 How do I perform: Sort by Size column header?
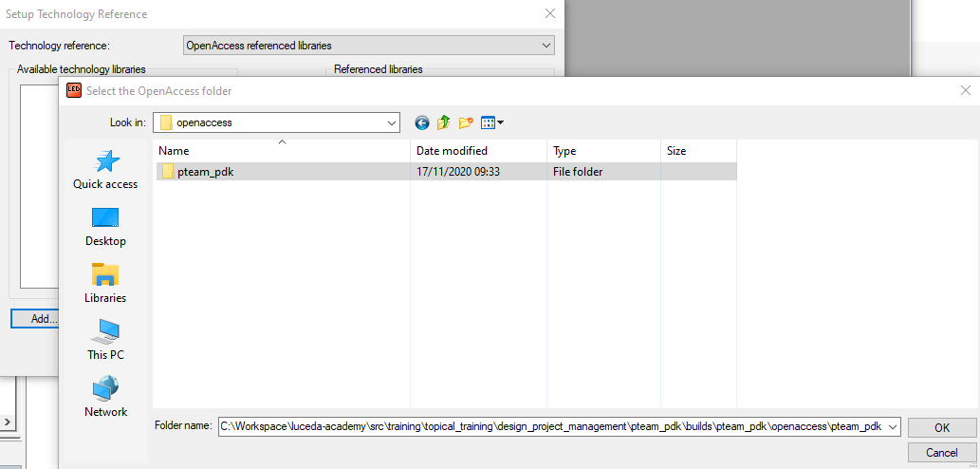click(x=697, y=151)
